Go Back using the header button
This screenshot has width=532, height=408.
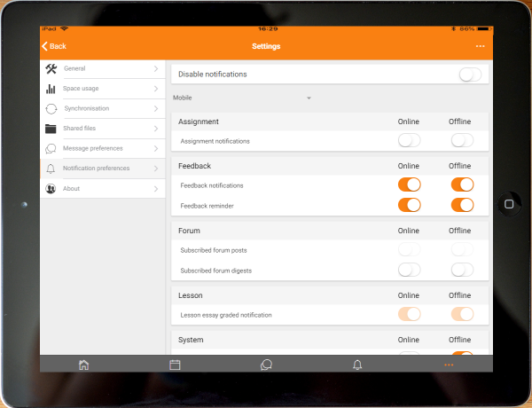[x=54, y=46]
